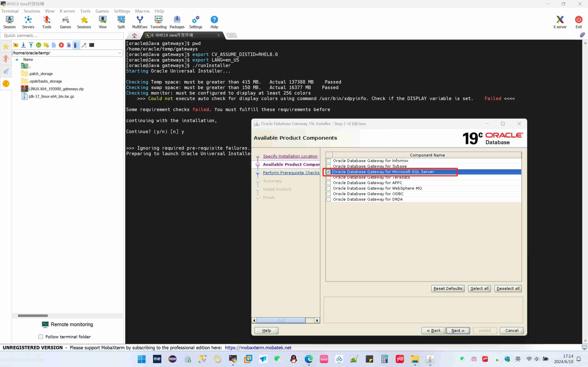Click the Reset Defaults button
Image resolution: width=588 pixels, height=367 pixels.
point(448,289)
